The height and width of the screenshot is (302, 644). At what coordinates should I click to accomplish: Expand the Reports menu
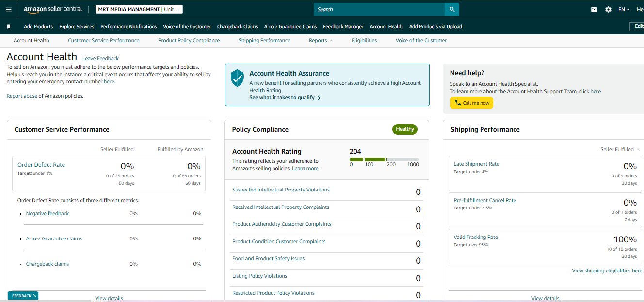click(x=321, y=40)
